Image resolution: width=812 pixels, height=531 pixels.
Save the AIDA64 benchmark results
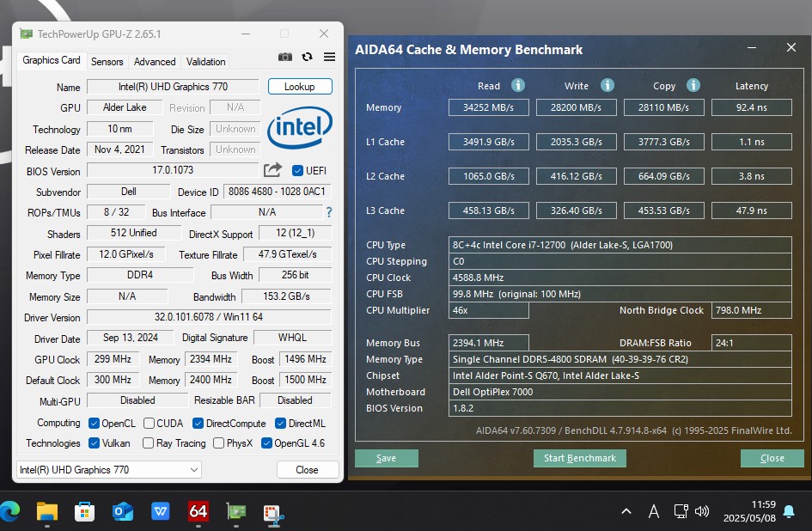[x=387, y=458]
